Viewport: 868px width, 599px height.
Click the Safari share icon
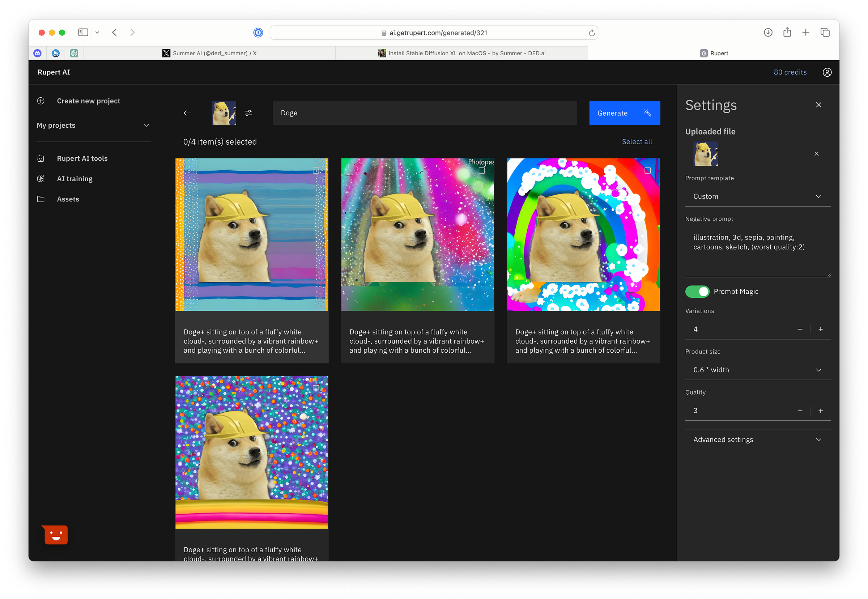[787, 32]
